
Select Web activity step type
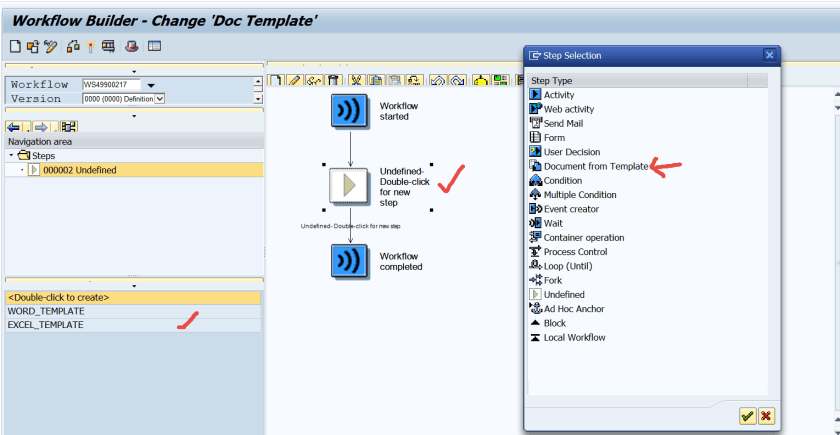[x=569, y=109]
